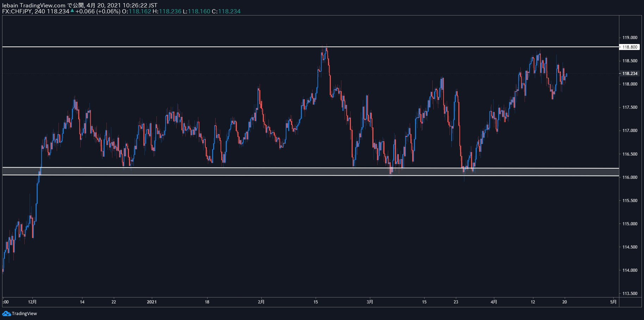Click the 22 date label left of 2021

[113, 302]
